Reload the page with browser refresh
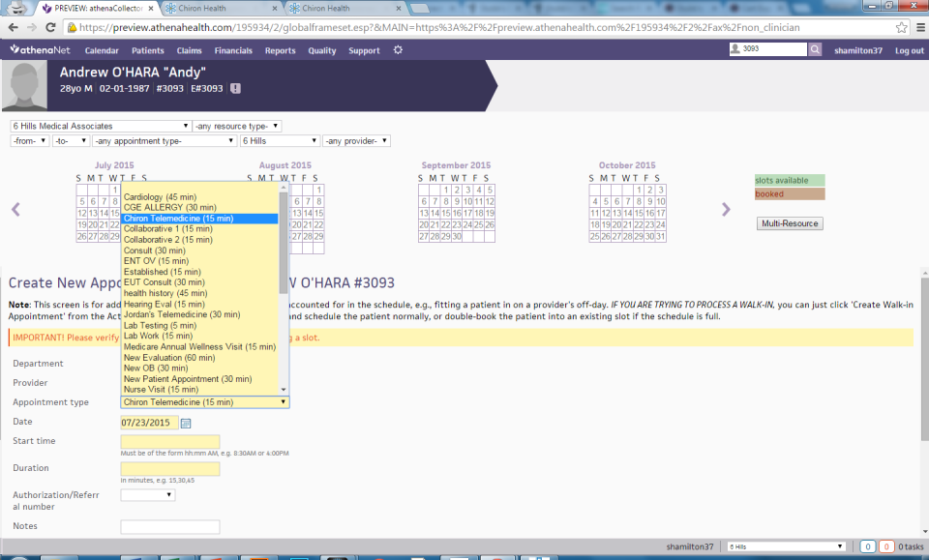Viewport: 929px width, 560px height. (50, 27)
